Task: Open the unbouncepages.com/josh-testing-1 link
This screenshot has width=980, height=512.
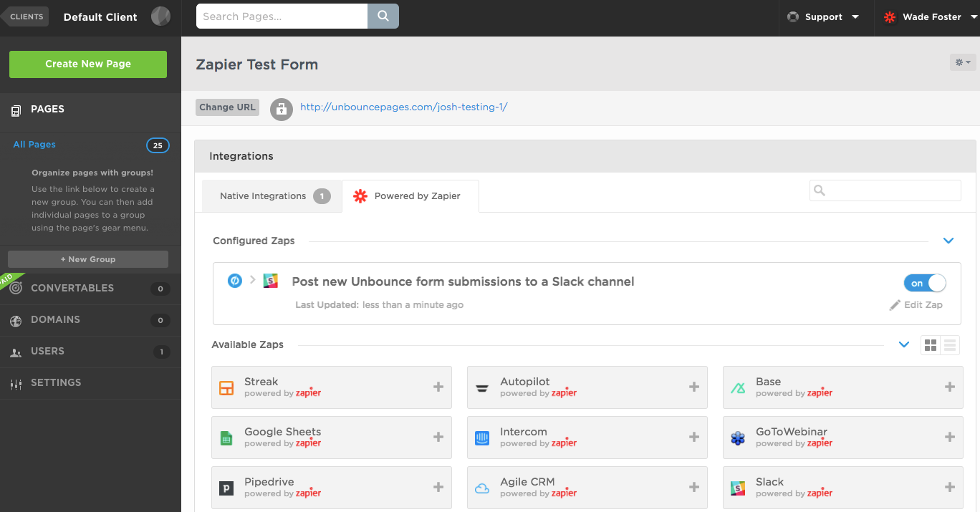Action: [404, 107]
